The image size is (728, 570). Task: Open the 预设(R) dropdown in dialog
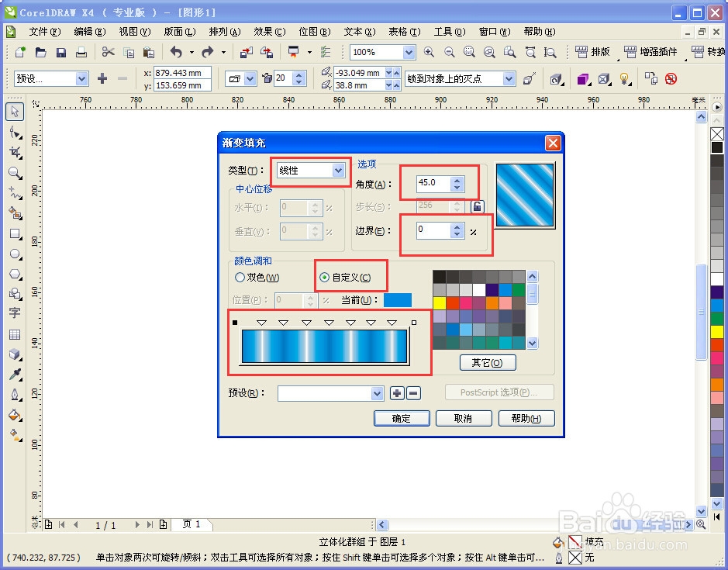pyautogui.click(x=377, y=393)
